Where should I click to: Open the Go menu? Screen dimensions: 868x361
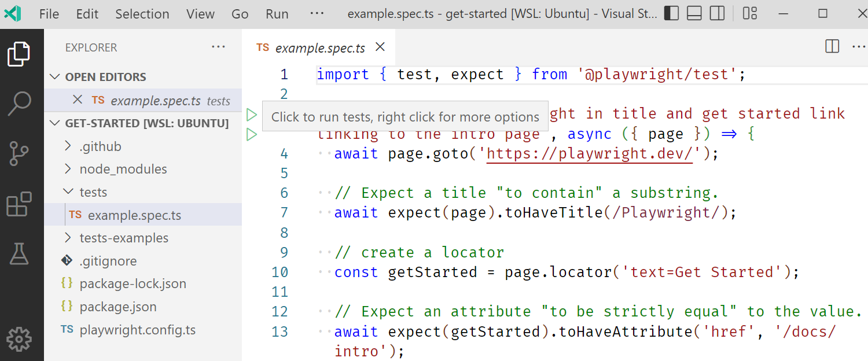[240, 14]
